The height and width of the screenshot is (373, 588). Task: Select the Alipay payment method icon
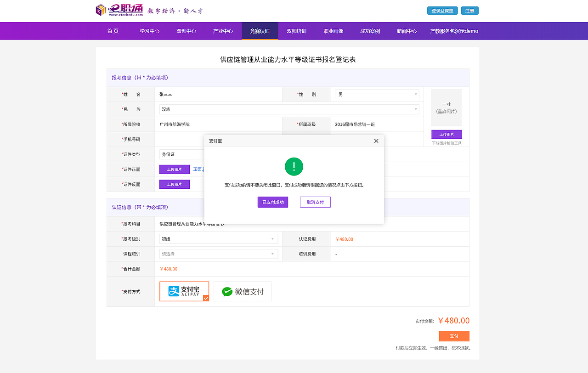[x=184, y=291]
